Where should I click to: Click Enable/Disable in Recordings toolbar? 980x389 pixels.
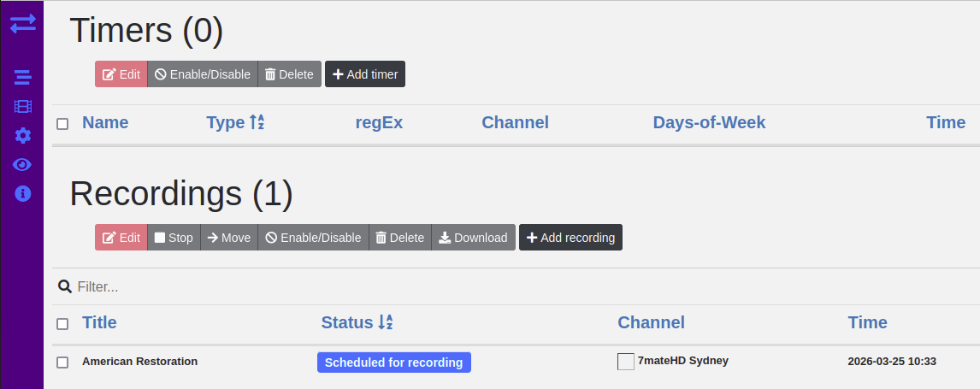[x=313, y=238]
